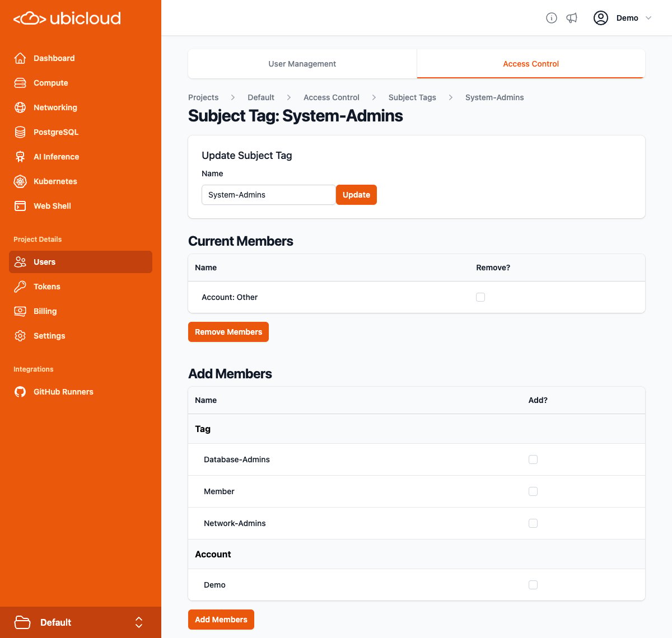
Task: Open the Dashboard home icon
Action: coord(20,58)
